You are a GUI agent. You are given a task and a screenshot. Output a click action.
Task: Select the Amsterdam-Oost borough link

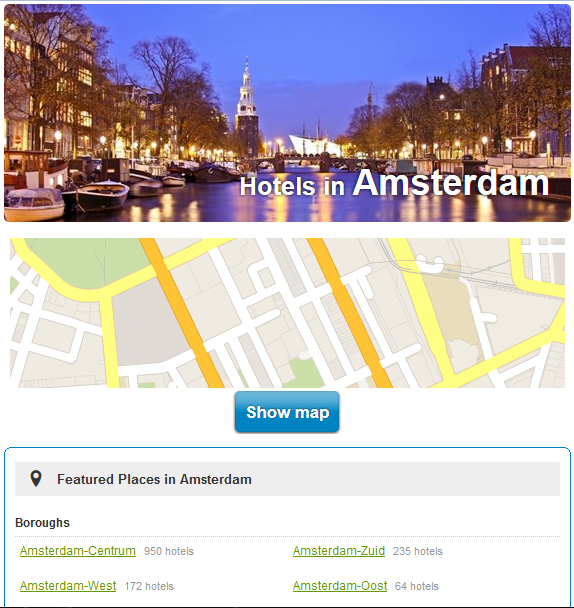340,586
